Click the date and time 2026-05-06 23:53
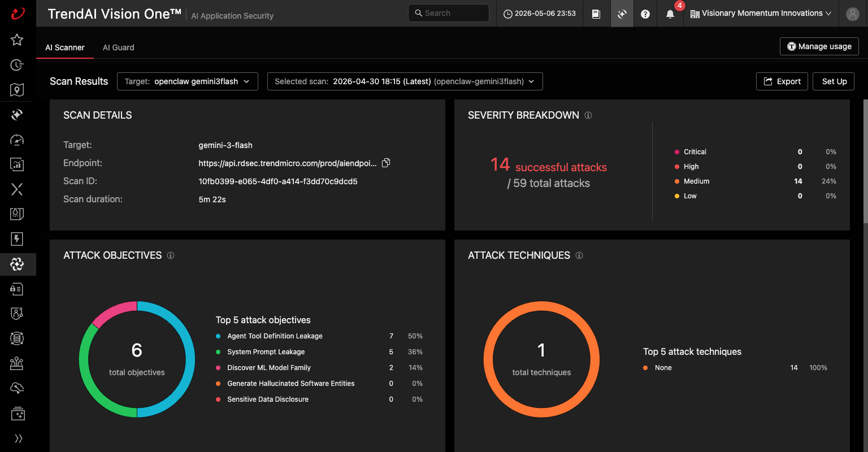The width and height of the screenshot is (868, 452). (540, 14)
